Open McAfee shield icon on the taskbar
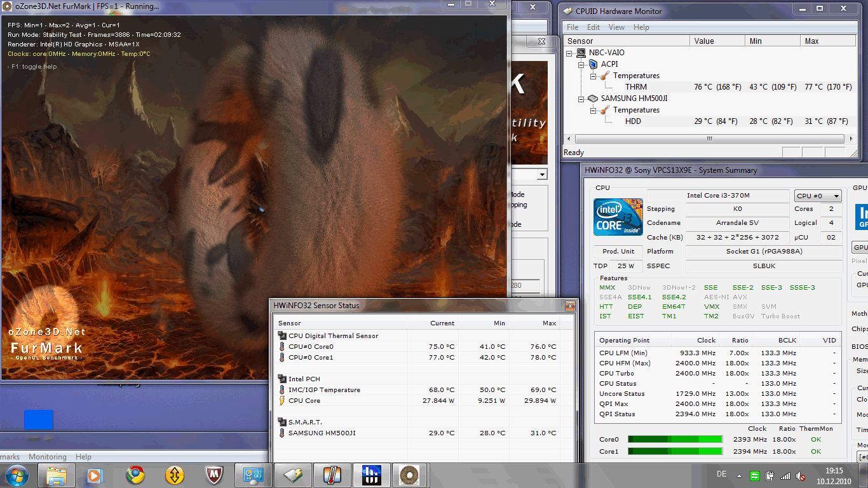This screenshot has width=868, height=488. click(x=214, y=475)
